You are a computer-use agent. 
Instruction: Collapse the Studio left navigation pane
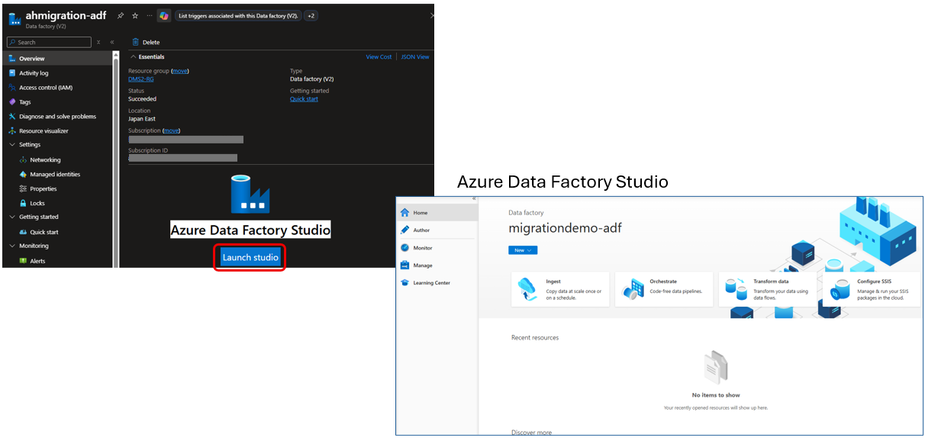(474, 199)
